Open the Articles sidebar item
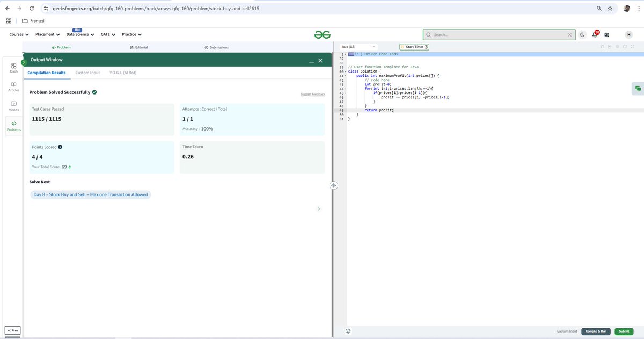 (x=13, y=87)
